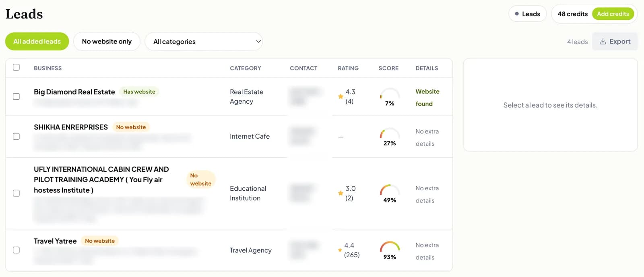Open Big Diamond Real Estate lead

(74, 92)
